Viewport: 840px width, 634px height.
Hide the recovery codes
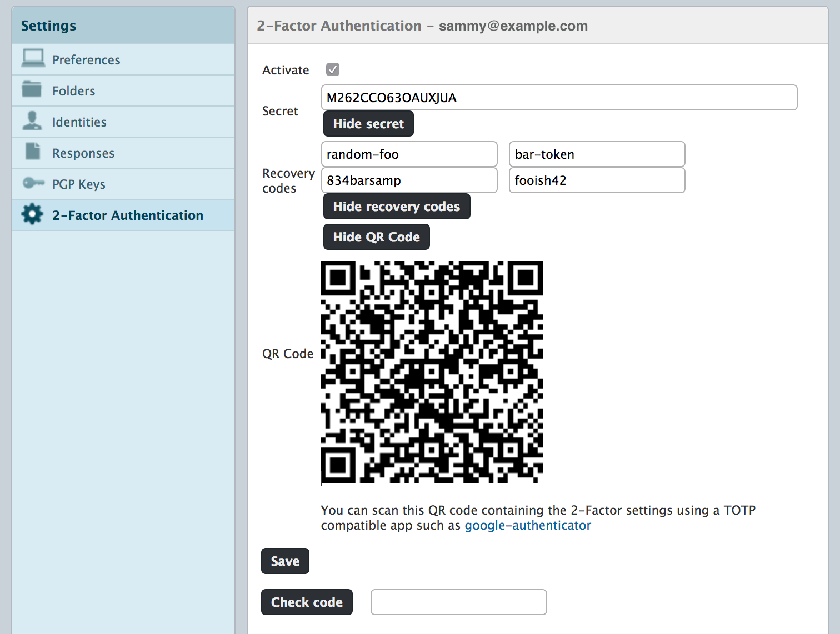click(x=397, y=206)
